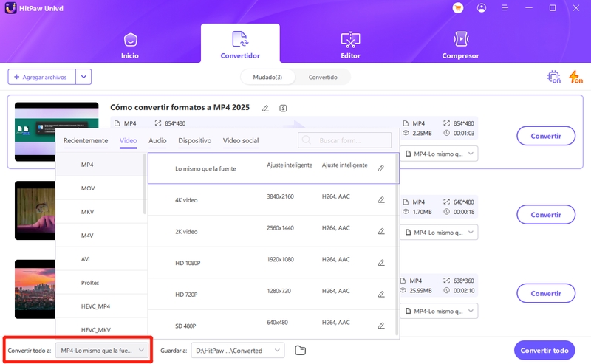Select the Convertido tab
591x364 pixels.
pos(323,77)
